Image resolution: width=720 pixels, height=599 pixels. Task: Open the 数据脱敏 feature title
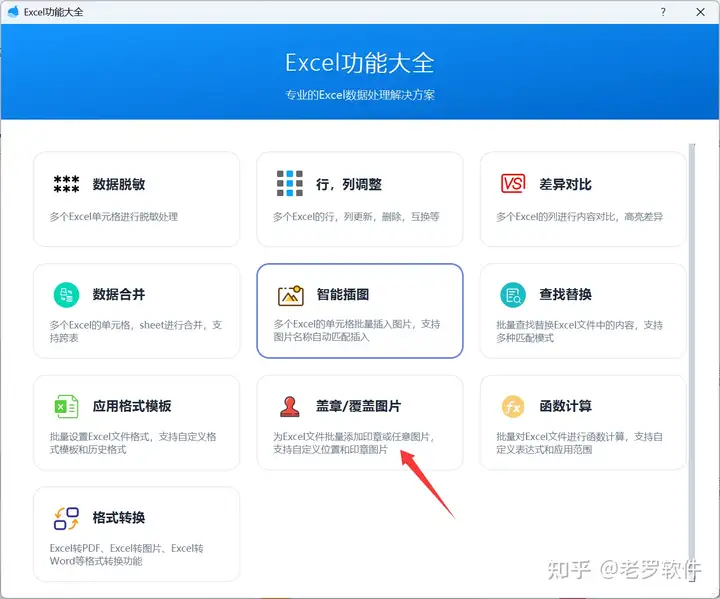(x=119, y=184)
